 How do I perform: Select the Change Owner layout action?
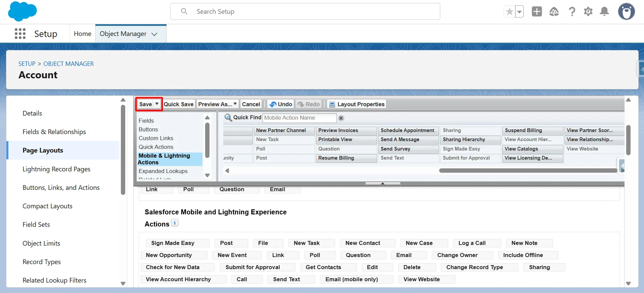462,255
